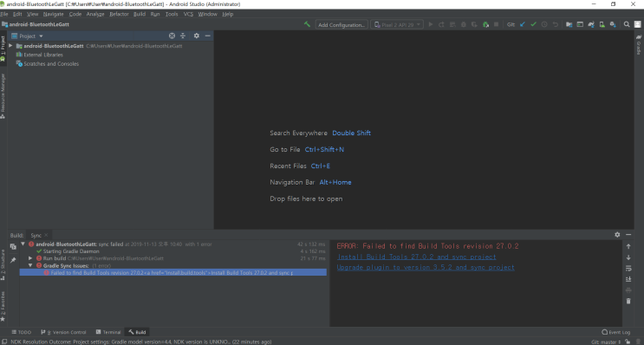The width and height of the screenshot is (644, 345).
Task: Click Sync Project with Gradle Files icon
Action: click(x=591, y=24)
